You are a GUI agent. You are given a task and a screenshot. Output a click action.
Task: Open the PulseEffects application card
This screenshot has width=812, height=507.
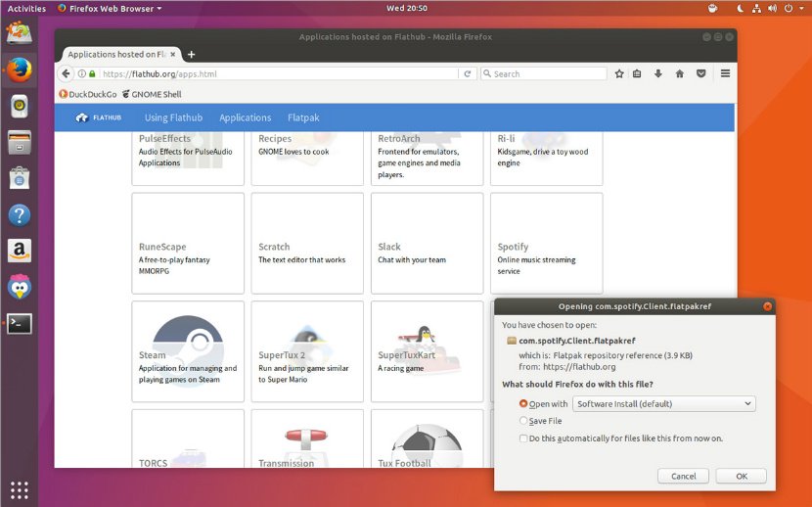[188, 158]
